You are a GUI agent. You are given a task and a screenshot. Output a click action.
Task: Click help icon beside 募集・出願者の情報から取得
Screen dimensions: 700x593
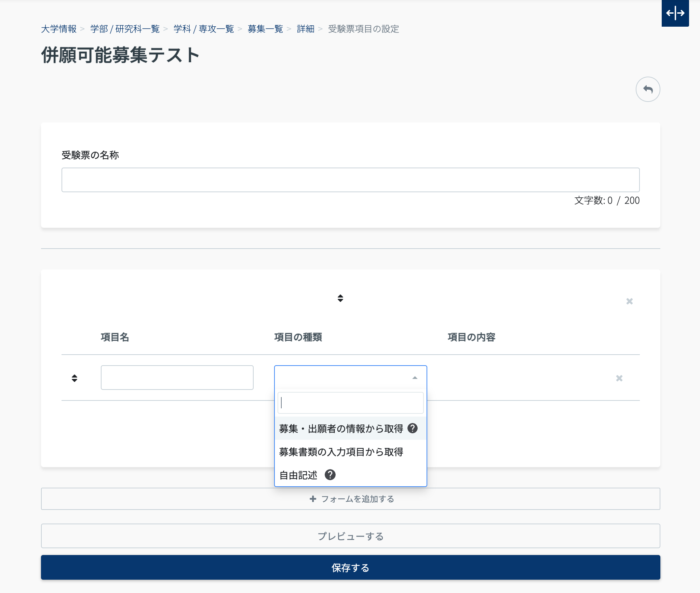coord(413,428)
